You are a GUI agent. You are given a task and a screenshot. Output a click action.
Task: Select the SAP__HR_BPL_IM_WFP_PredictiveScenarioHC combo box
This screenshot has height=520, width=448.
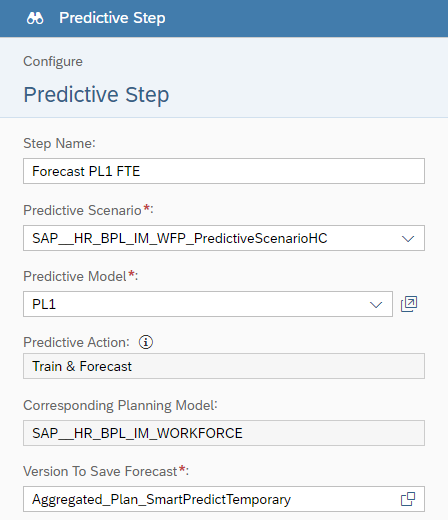[224, 238]
